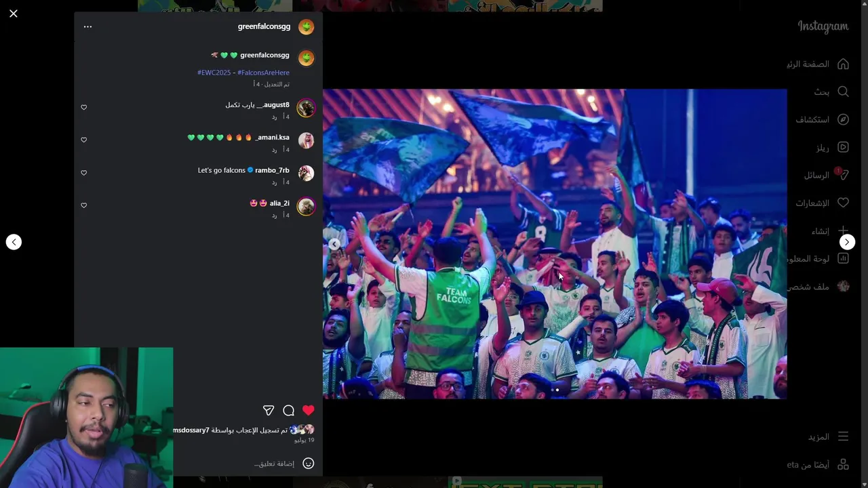Open the _august8 commenter avatar
The image size is (868, 488).
[x=307, y=108]
